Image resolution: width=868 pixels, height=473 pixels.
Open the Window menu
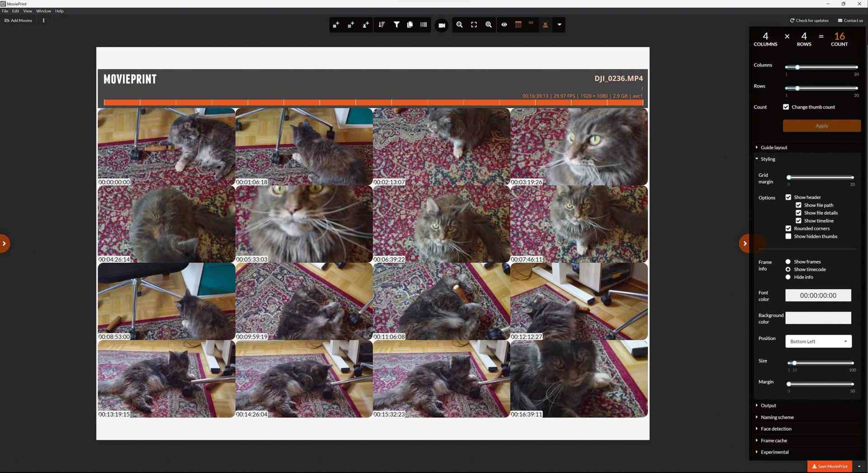click(43, 11)
